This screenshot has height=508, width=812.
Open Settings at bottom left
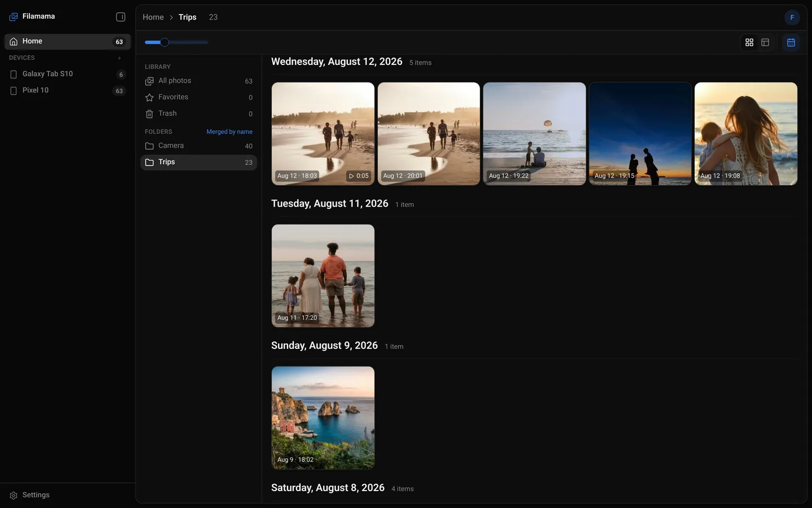68,495
